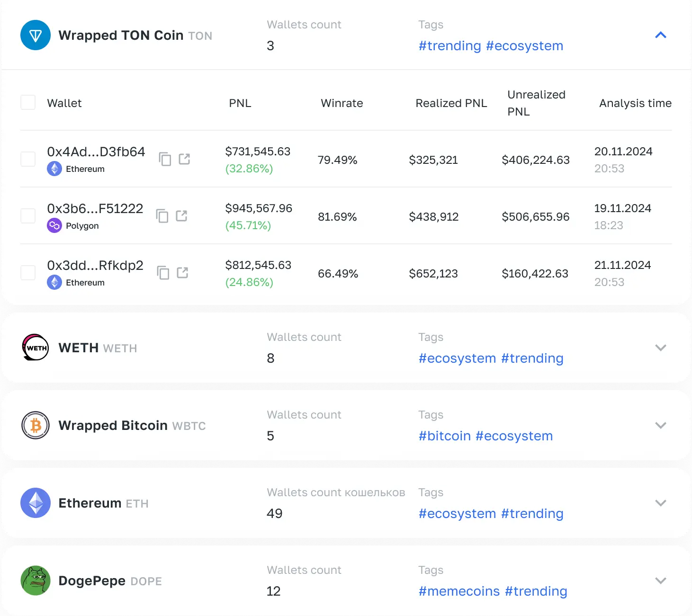The height and width of the screenshot is (616, 692).
Task: Select the checkbox for Polygon wallet 0x3b6...F51222
Action: point(28,216)
